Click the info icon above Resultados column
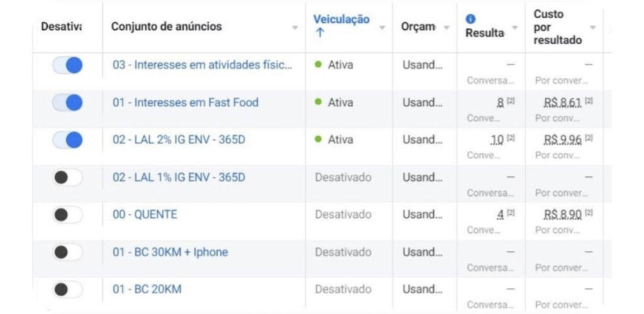This screenshot has width=644, height=314. tap(470, 19)
